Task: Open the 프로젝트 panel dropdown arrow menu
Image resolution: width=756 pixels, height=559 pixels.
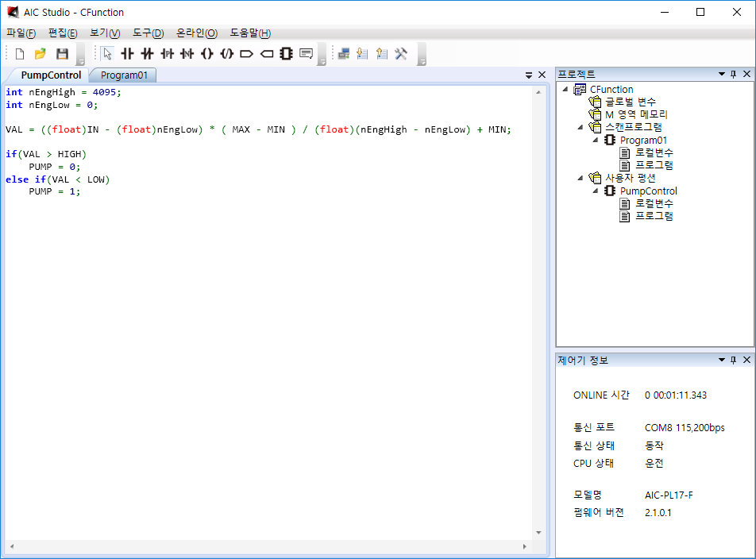Action: [721, 74]
